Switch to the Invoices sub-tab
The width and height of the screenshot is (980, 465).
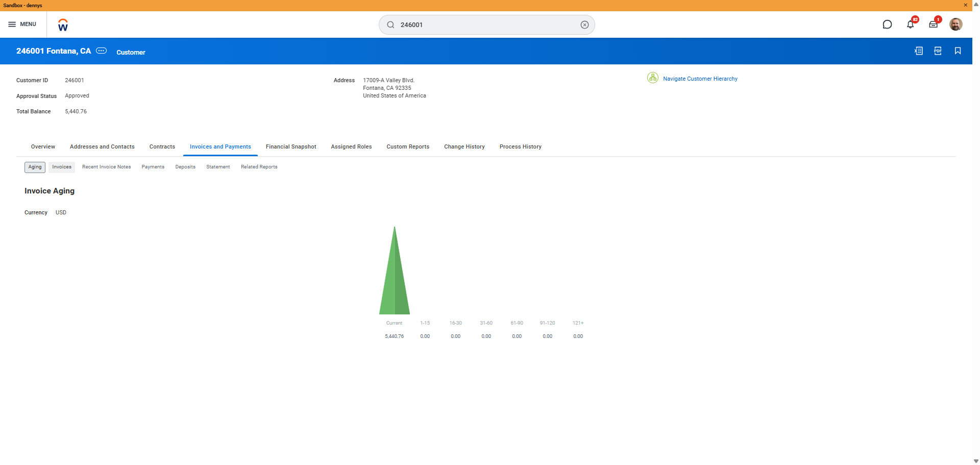point(62,167)
